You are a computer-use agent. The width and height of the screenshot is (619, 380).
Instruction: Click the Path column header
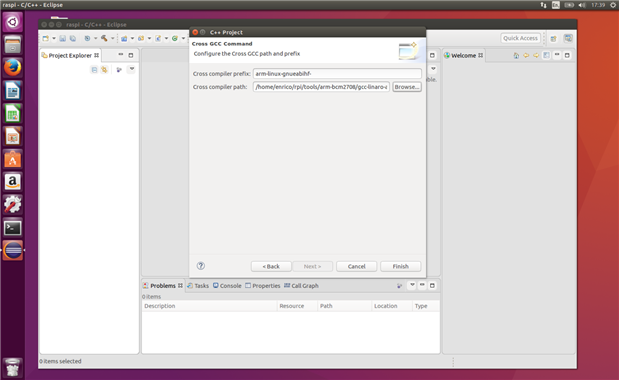tap(345, 306)
